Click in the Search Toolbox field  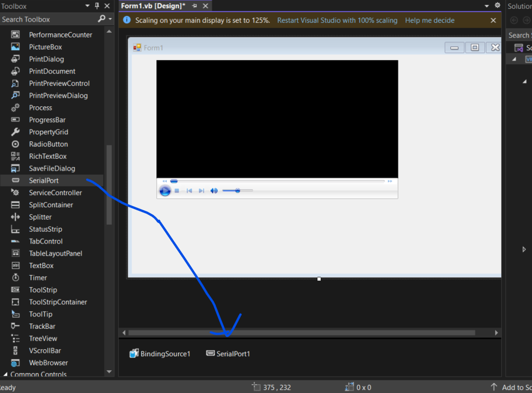[49, 19]
